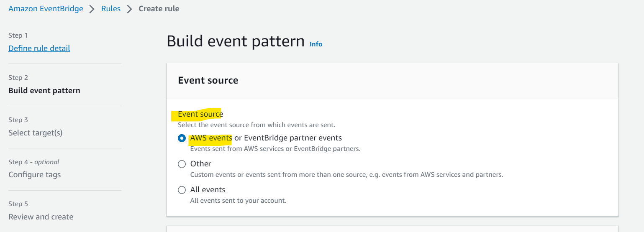This screenshot has width=644, height=232.
Task: Select the All events radio button
Action: (182, 190)
